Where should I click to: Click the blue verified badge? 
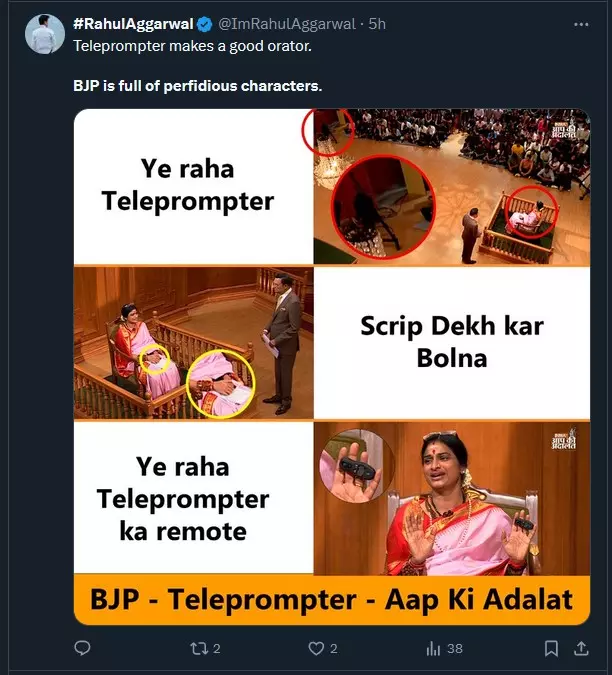coord(204,25)
